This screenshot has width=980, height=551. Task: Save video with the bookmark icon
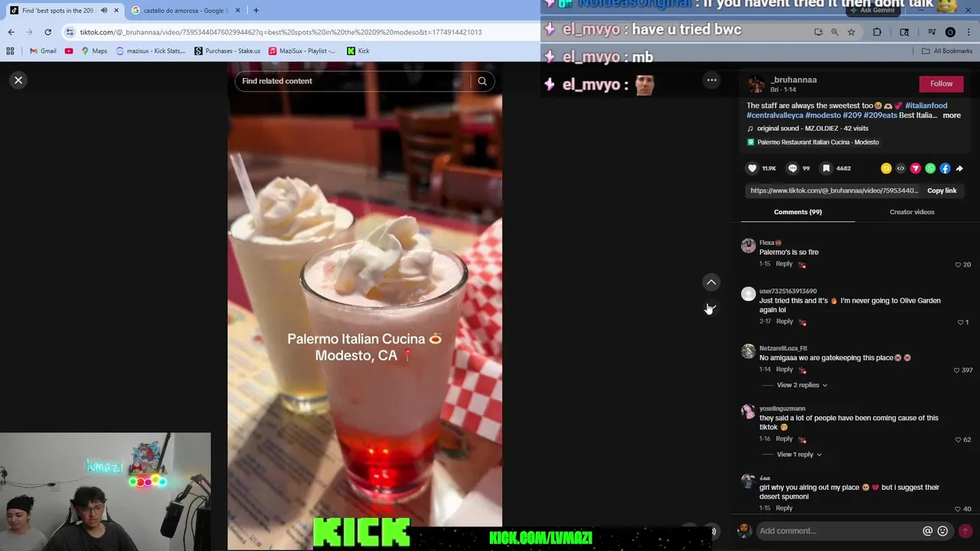pos(826,168)
